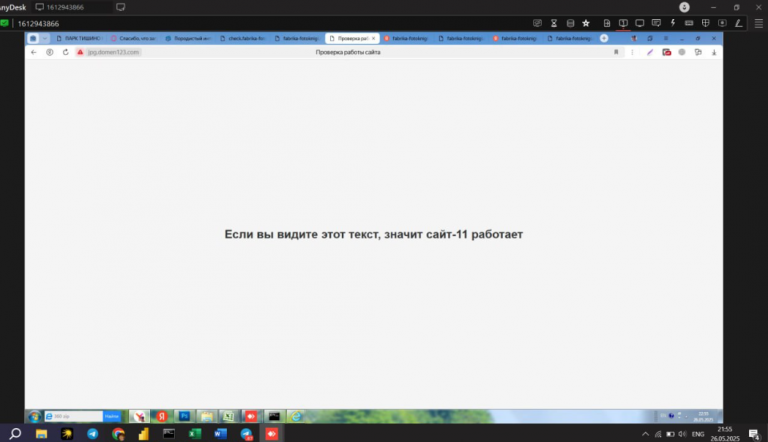The image size is (768, 442).
Task: Open the AnyDesk hamburger main menu
Action: (x=759, y=24)
